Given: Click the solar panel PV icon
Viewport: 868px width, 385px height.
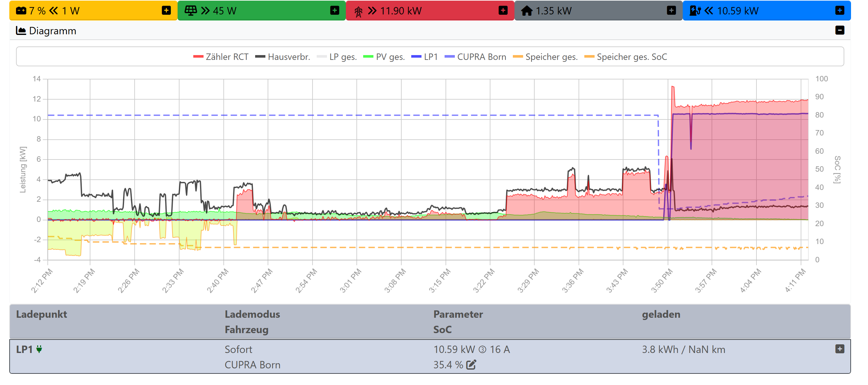Looking at the screenshot, I should coord(190,11).
